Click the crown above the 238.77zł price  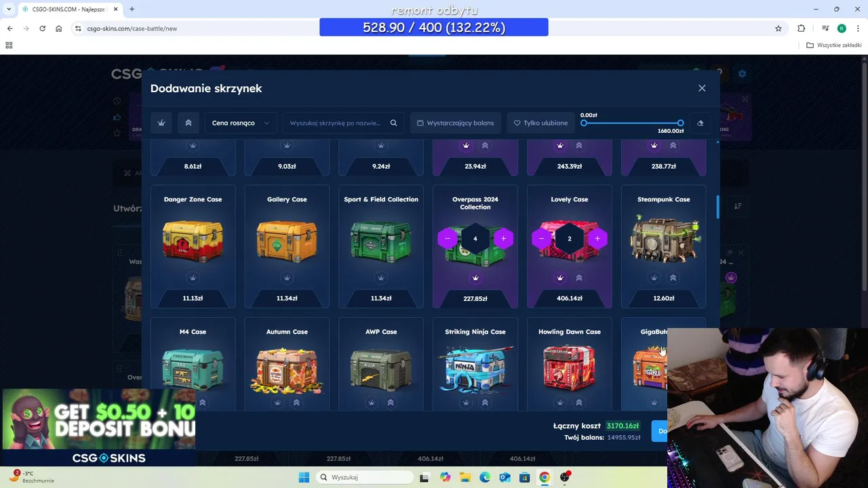[654, 146]
